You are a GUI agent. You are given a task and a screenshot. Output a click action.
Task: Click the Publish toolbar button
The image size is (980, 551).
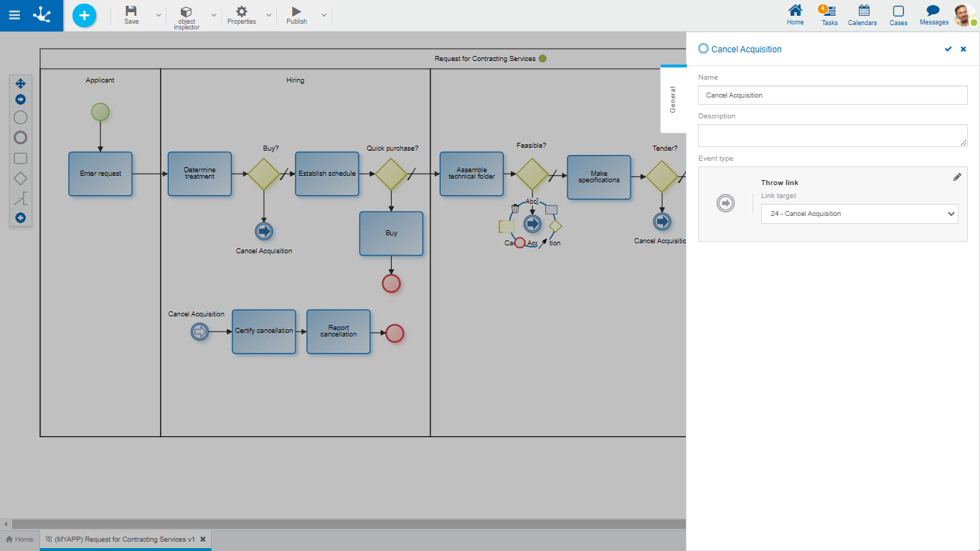296,15
